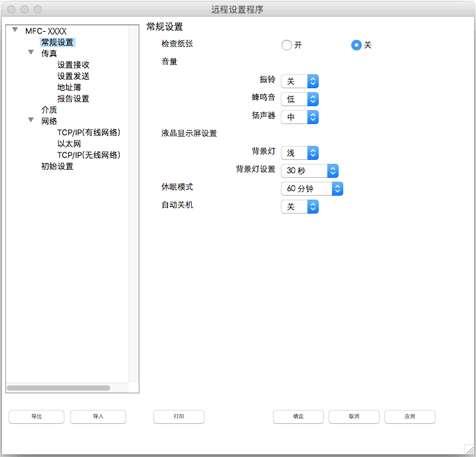Screen dimensions: 476x457
Task: Click the sidebar horizontal scrollbar
Action: [x=58, y=387]
